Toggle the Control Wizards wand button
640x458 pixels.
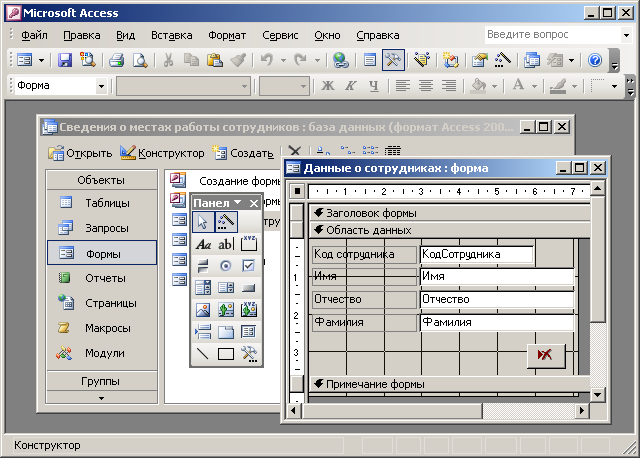tap(226, 222)
